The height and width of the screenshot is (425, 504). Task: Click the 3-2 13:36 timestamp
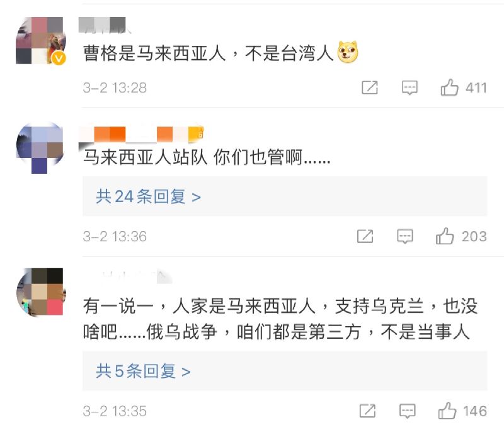(x=115, y=237)
